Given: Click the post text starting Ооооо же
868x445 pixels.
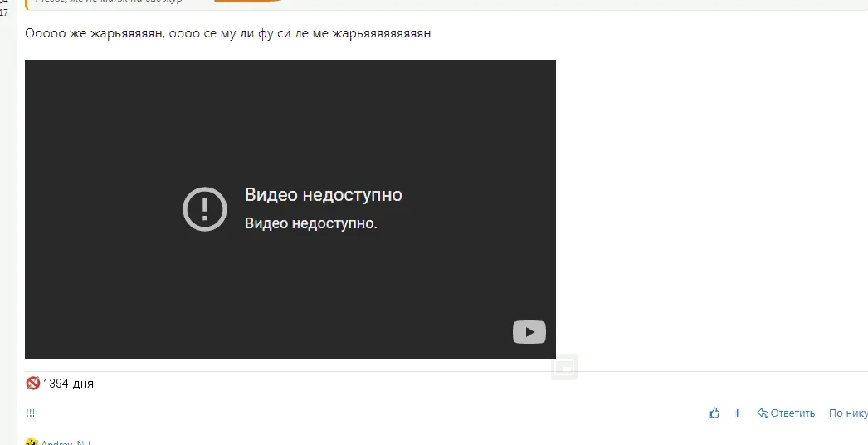Looking at the screenshot, I should point(227,33).
